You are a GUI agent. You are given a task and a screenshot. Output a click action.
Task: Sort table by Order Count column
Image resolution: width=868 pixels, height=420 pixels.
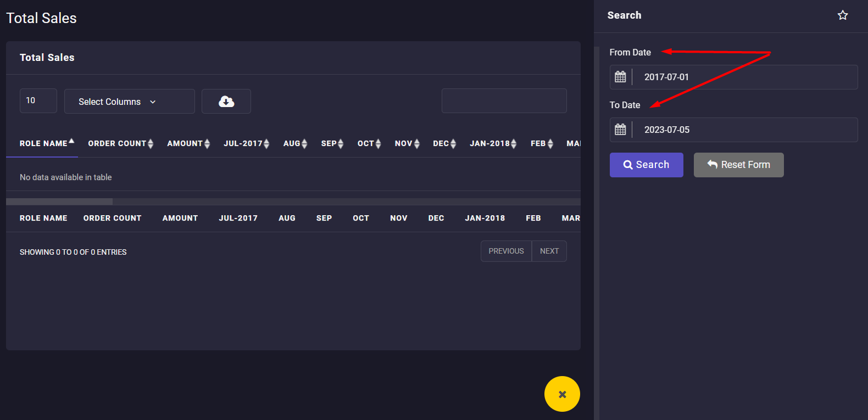pos(118,143)
